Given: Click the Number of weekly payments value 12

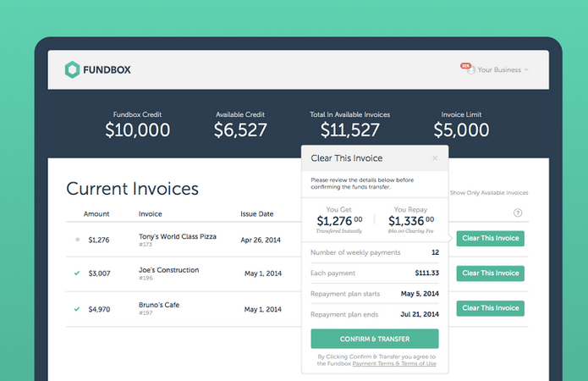Looking at the screenshot, I should click(435, 252).
